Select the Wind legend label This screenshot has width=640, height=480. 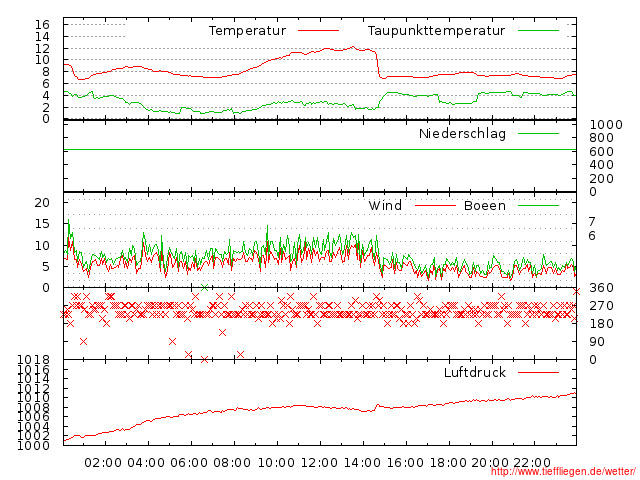click(385, 206)
